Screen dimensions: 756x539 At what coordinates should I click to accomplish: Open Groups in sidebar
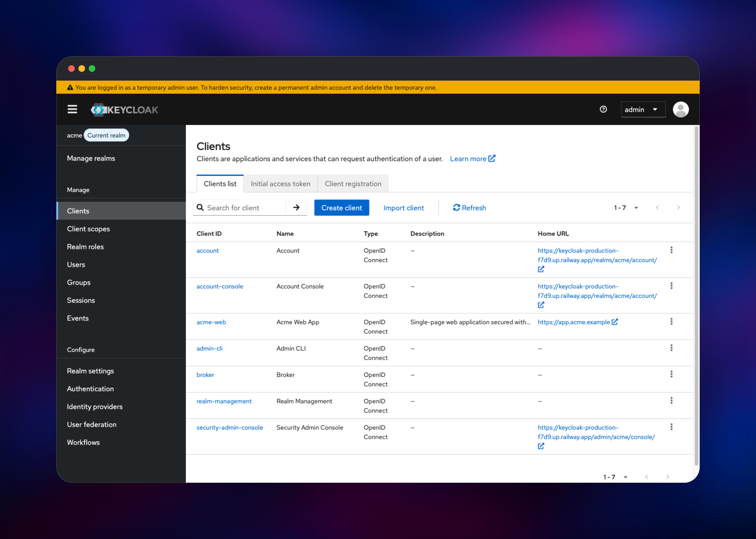coord(121,282)
